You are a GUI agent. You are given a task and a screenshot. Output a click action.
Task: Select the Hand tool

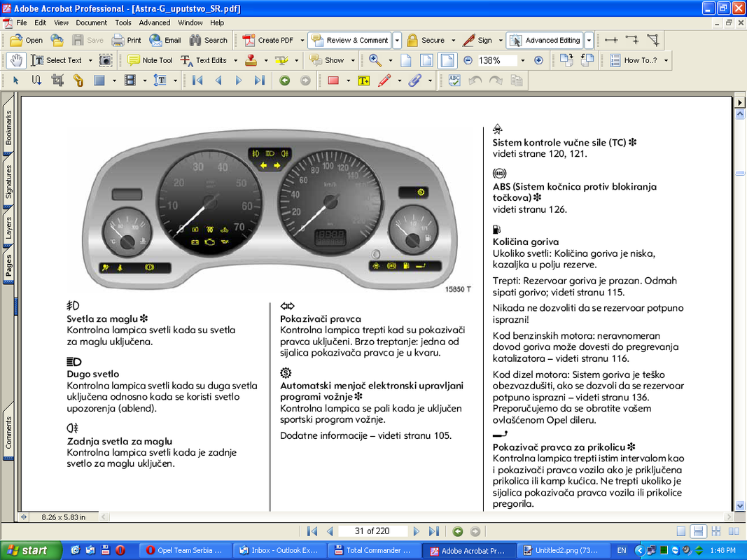click(x=16, y=60)
